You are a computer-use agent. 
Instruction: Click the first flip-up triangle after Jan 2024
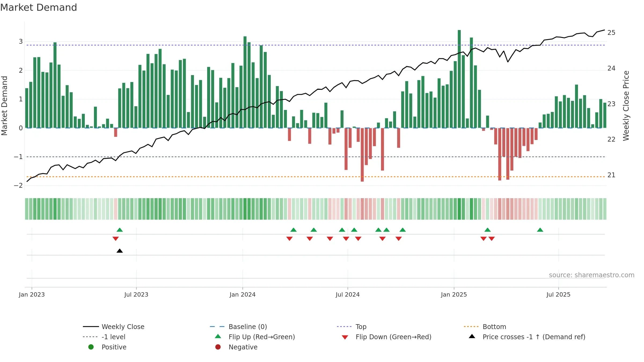point(294,230)
